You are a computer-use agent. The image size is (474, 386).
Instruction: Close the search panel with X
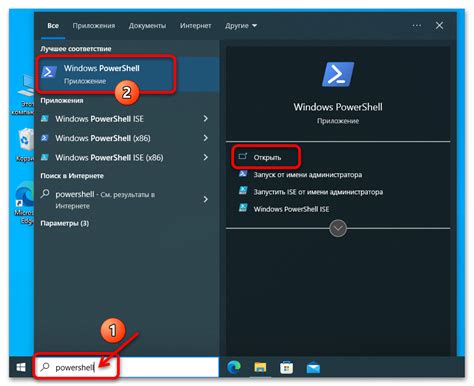click(x=439, y=25)
